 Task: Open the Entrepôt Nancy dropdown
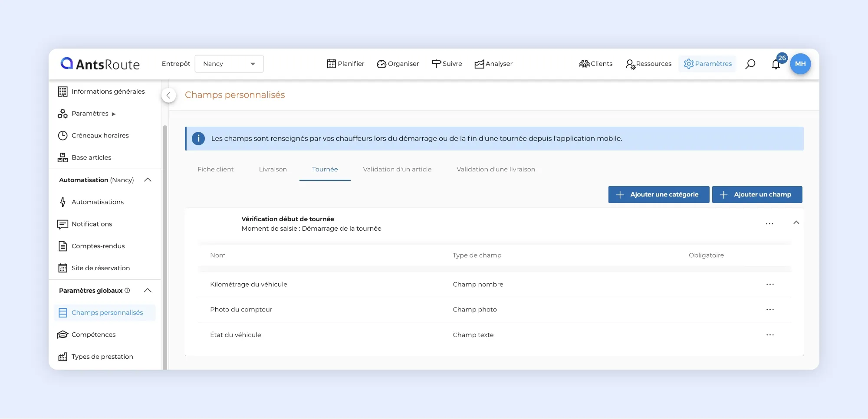[229, 64]
